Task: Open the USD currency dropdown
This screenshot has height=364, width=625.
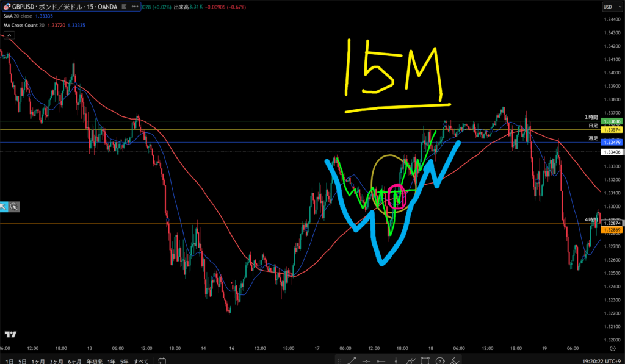Action: (x=610, y=7)
